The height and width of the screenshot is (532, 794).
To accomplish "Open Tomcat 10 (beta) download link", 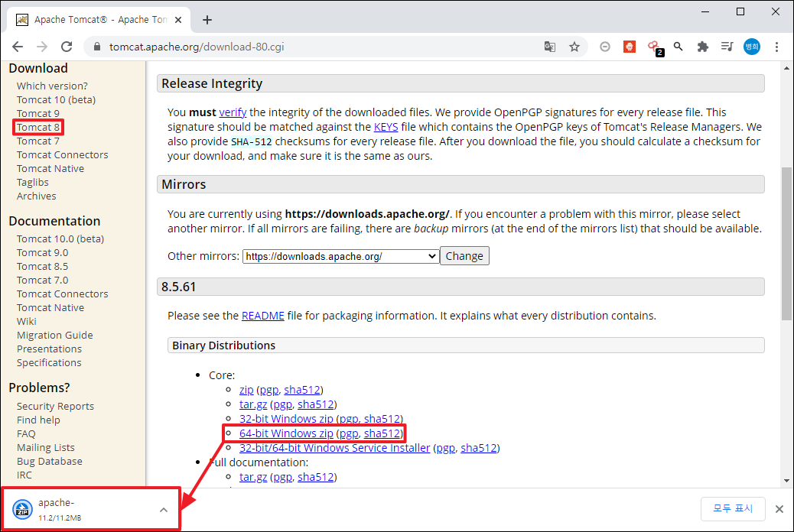I will coord(56,99).
